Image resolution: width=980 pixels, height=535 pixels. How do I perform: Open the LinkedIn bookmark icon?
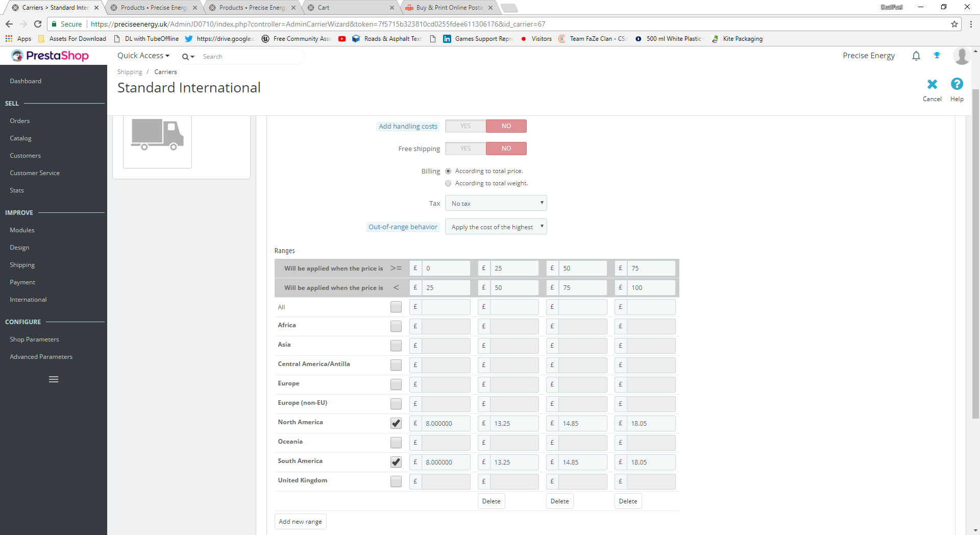pos(447,39)
